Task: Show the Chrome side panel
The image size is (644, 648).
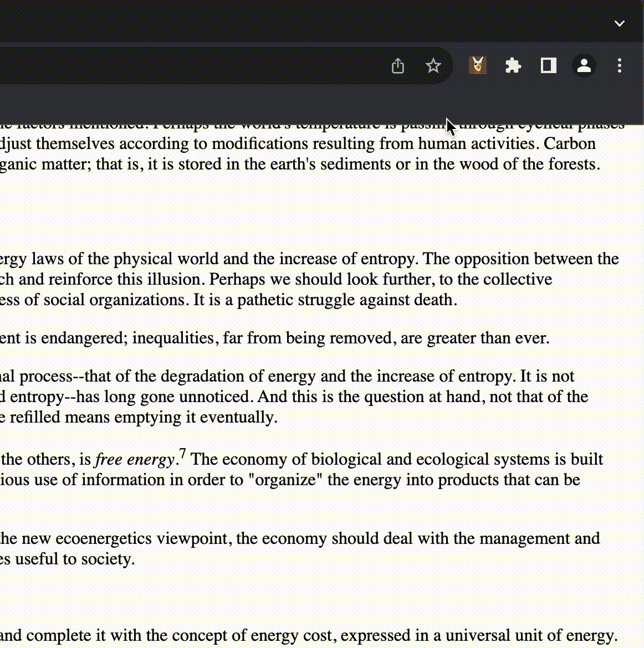Action: [x=548, y=65]
